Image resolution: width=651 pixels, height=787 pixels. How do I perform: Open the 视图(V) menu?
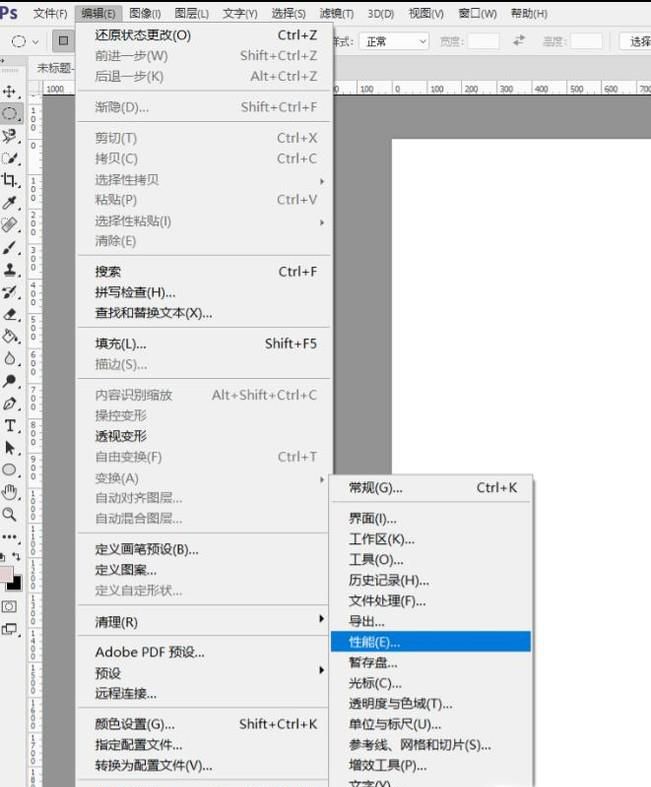click(x=426, y=14)
